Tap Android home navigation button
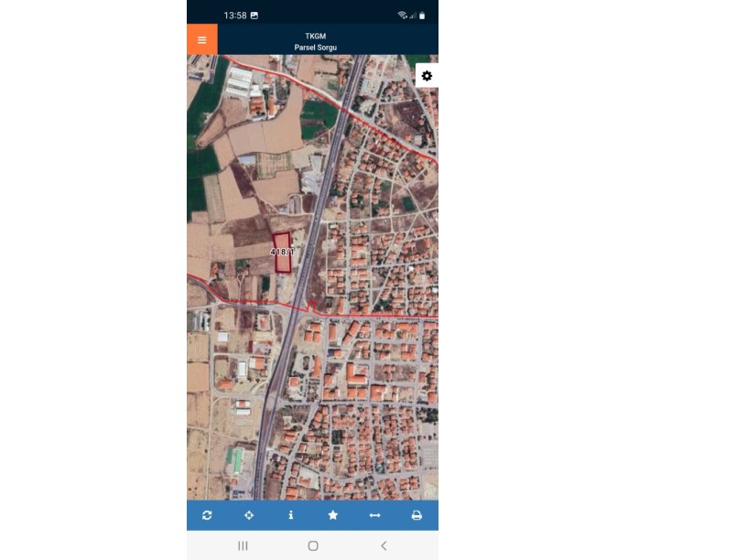 click(x=313, y=545)
